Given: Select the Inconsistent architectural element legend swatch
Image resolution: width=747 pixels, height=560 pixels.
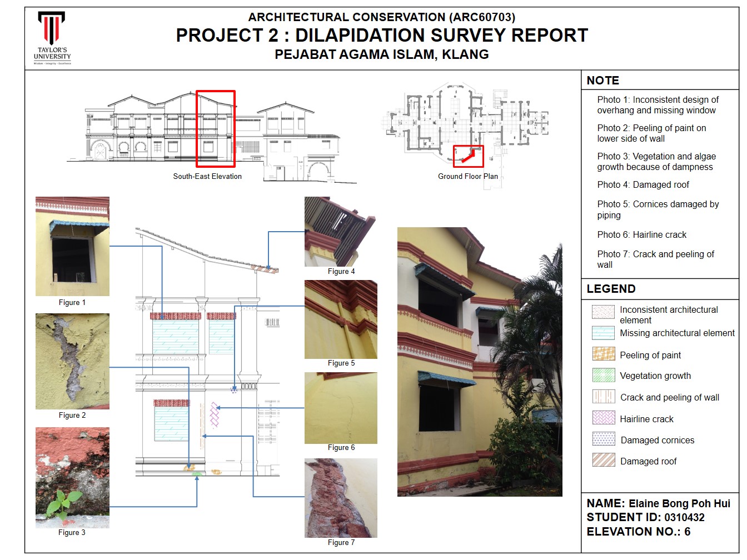Looking at the screenshot, I should [x=603, y=312].
